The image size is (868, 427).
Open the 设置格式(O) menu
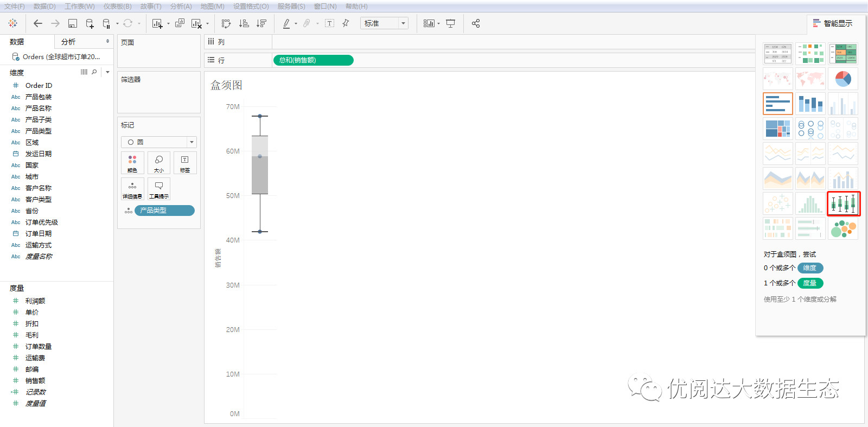tap(251, 7)
